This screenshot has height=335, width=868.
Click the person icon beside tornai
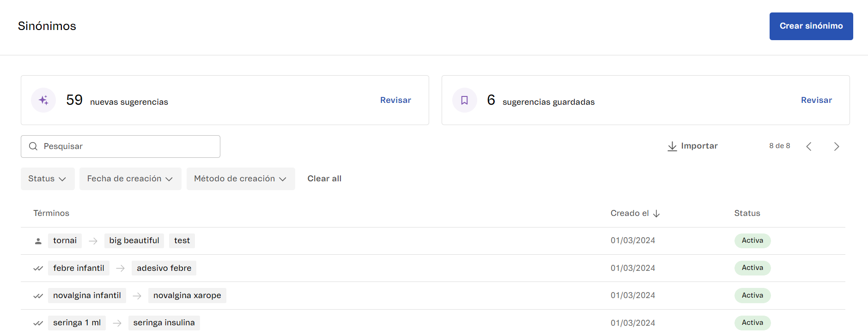coord(38,241)
